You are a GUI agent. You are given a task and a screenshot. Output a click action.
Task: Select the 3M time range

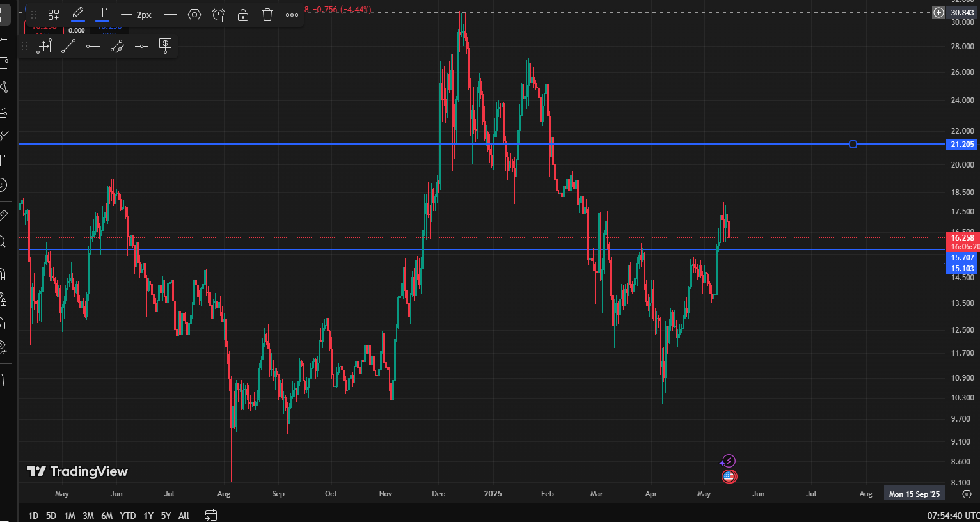tap(88, 516)
